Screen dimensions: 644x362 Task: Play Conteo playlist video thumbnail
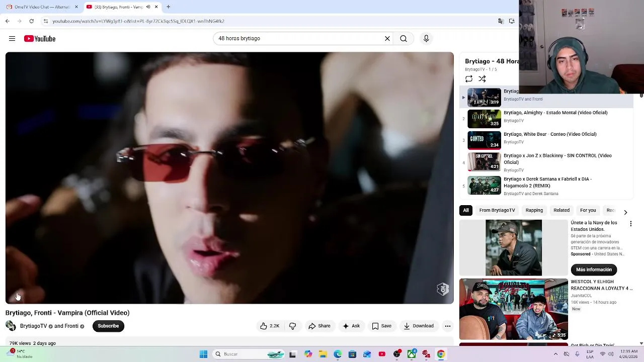[x=485, y=140]
